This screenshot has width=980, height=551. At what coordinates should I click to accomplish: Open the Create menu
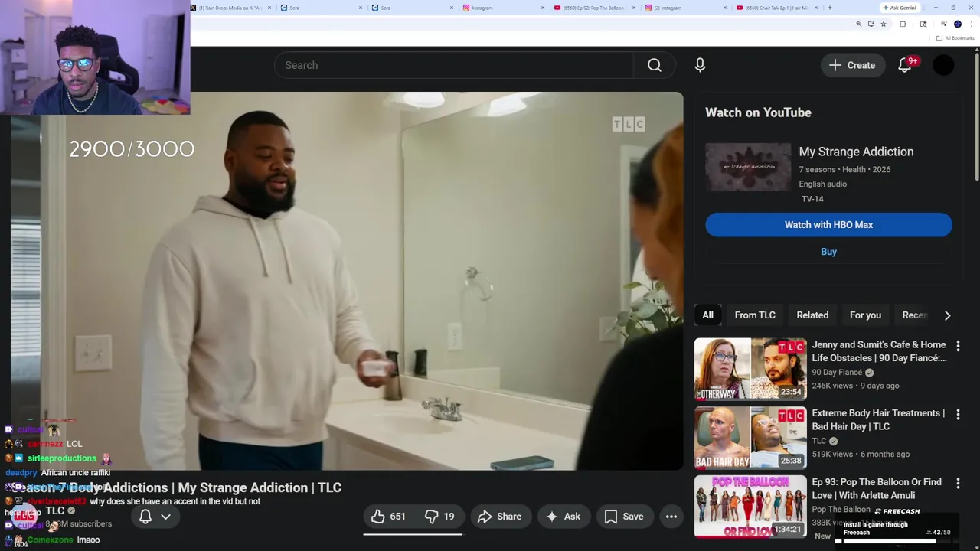click(x=852, y=65)
